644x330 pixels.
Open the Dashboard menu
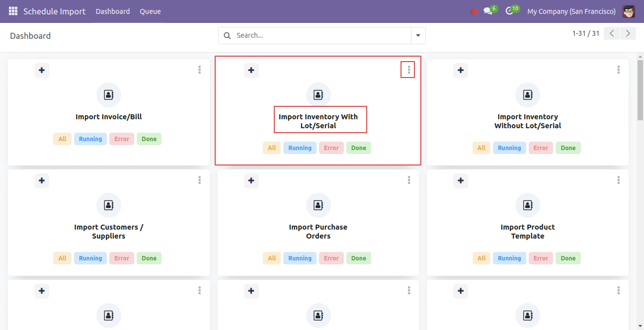click(113, 11)
